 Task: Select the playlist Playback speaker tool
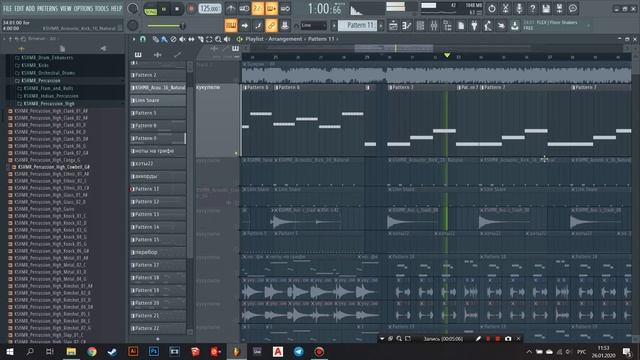coord(227,39)
